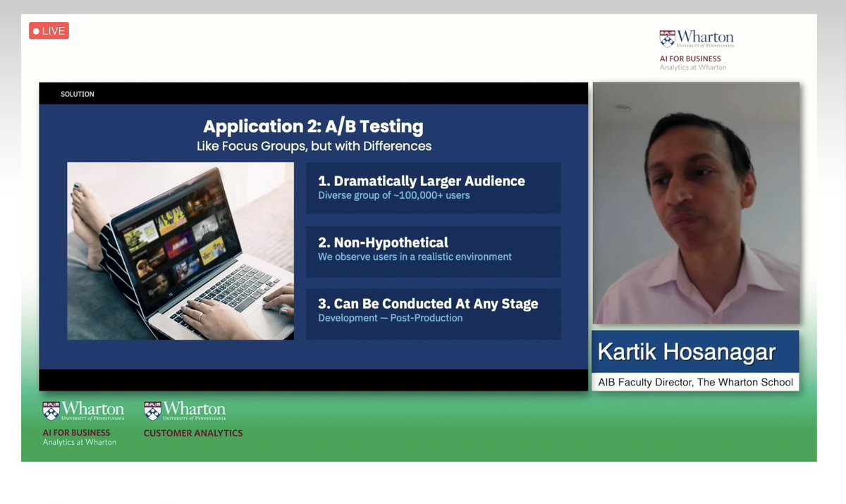Viewport: 846px width, 504px height.
Task: Click 'We observe users in a realistic environment'
Action: [x=415, y=257]
